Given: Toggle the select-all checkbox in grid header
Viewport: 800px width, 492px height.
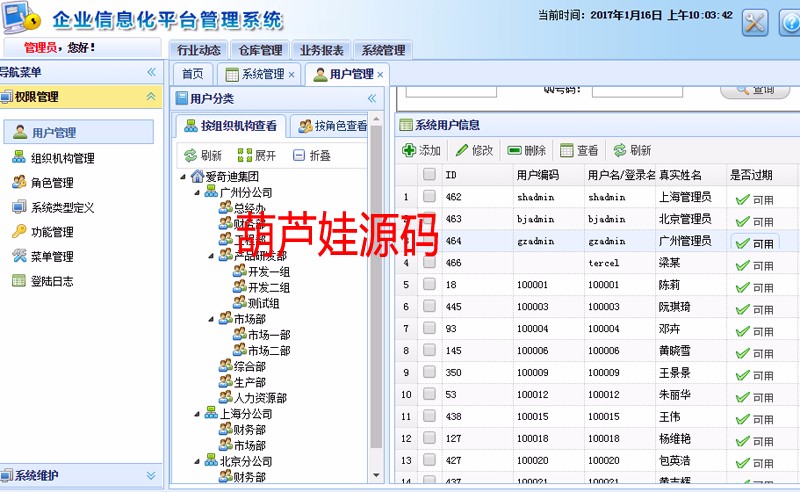Looking at the screenshot, I should coord(429,175).
